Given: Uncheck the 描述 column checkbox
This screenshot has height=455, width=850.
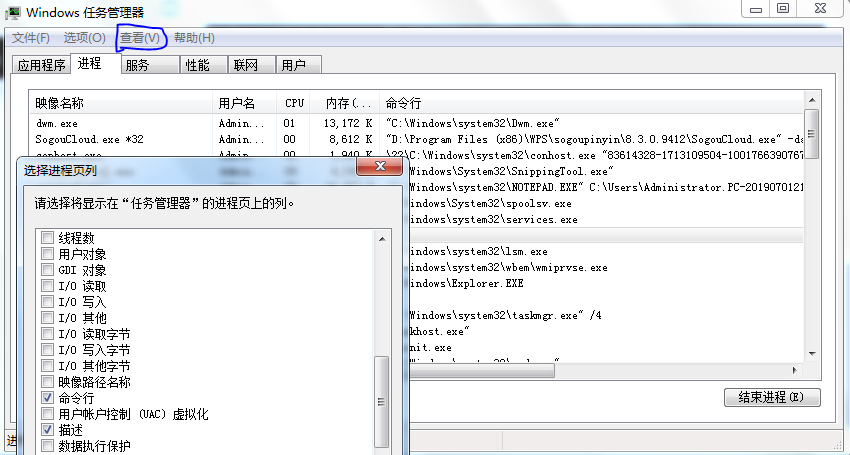Looking at the screenshot, I should pyautogui.click(x=48, y=430).
